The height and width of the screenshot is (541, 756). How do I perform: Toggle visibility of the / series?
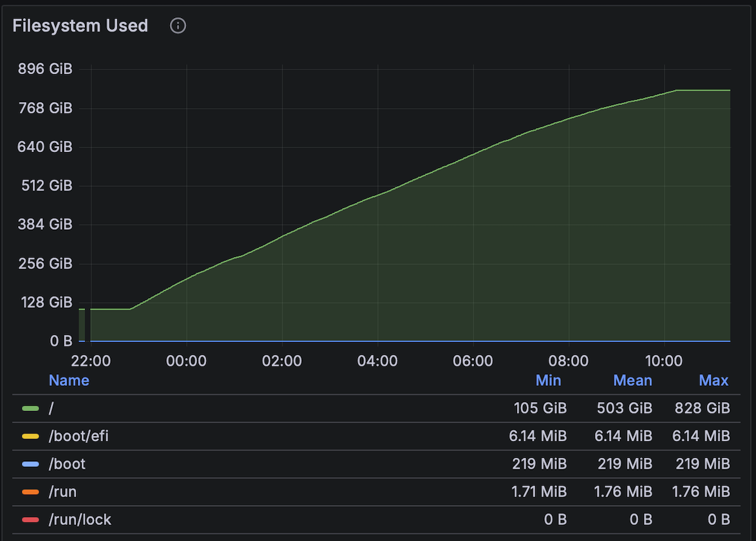click(x=52, y=409)
